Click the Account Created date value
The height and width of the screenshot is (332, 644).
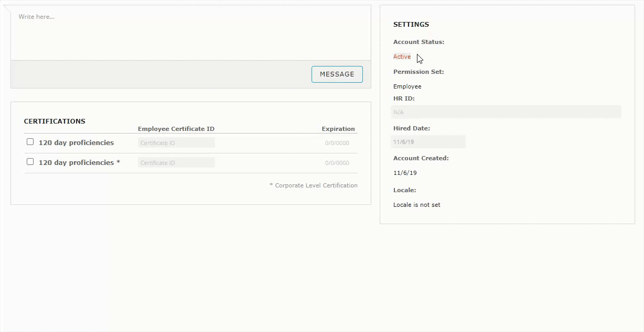tap(405, 173)
